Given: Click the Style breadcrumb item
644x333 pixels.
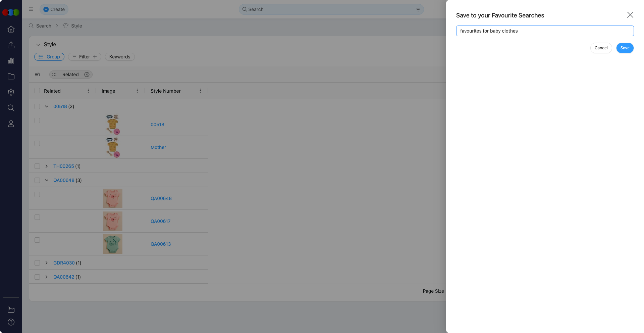Looking at the screenshot, I should (76, 26).
